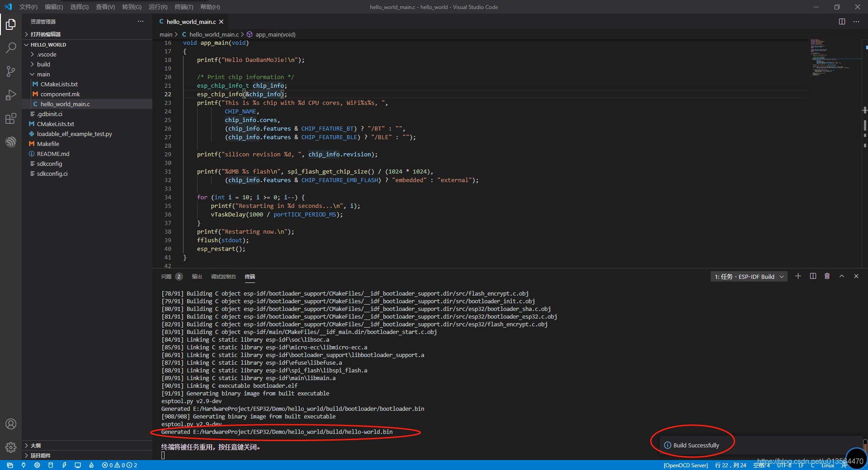868x470 pixels.
Task: Switch to the 输出 panel tab
Action: (197, 277)
